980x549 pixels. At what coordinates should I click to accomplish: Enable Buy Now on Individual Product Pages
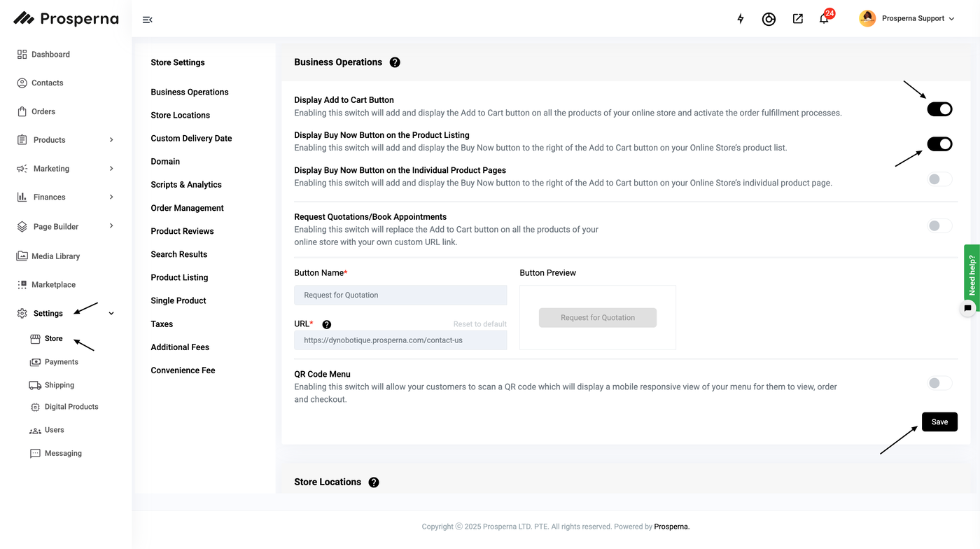click(x=939, y=180)
